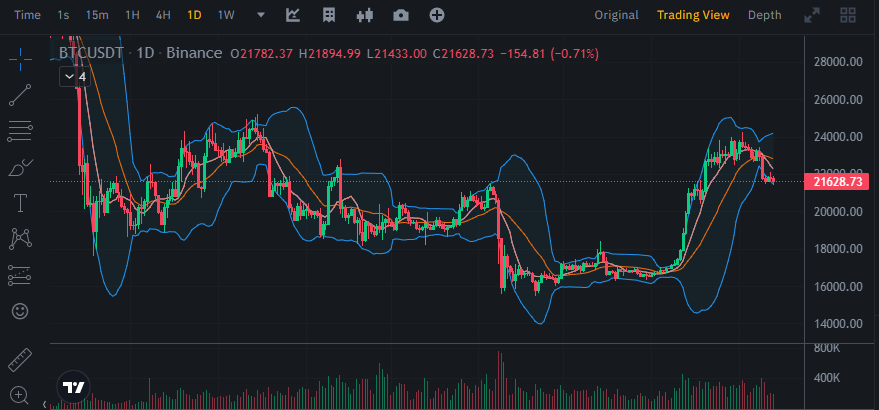Click the 16000.00 price axis label
The height and width of the screenshot is (410, 879).
[838, 287]
